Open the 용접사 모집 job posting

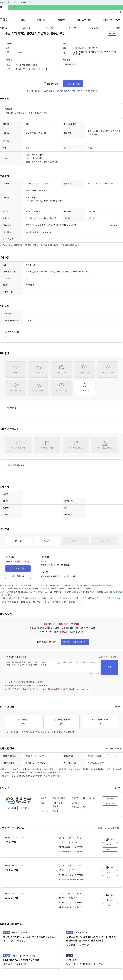click(11, 842)
